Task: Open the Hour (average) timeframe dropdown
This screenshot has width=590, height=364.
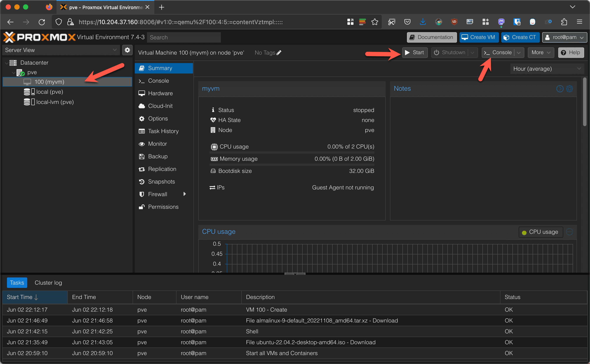Action: pos(547,69)
